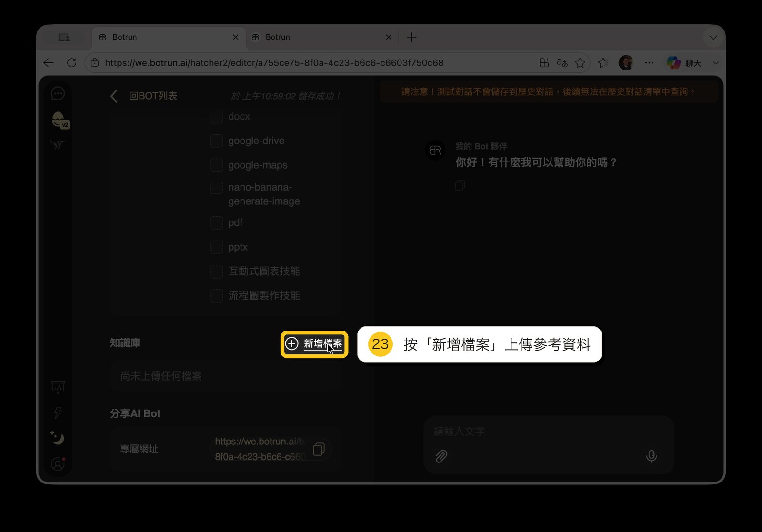Viewport: 762px width, 532px height.
Task: Enable the google-maps skill checkbox
Action: (x=216, y=165)
